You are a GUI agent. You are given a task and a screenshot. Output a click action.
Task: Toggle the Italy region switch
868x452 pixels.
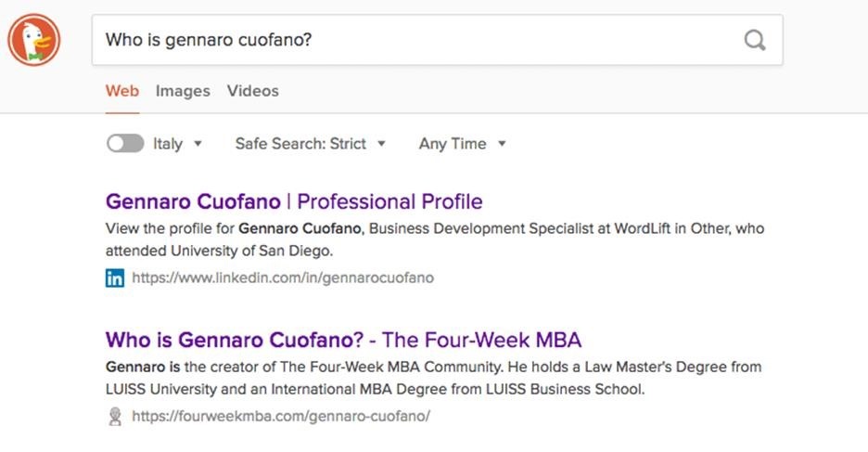tap(125, 144)
